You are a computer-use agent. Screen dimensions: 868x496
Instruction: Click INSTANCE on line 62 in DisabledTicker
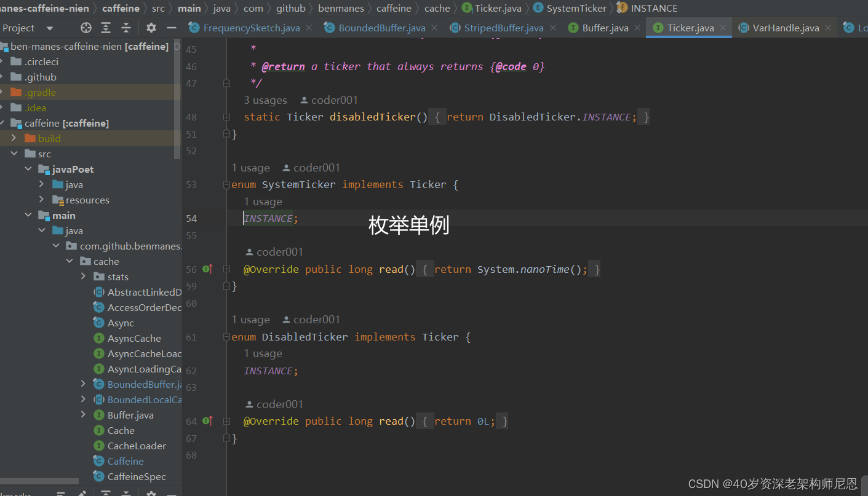pyautogui.click(x=268, y=371)
